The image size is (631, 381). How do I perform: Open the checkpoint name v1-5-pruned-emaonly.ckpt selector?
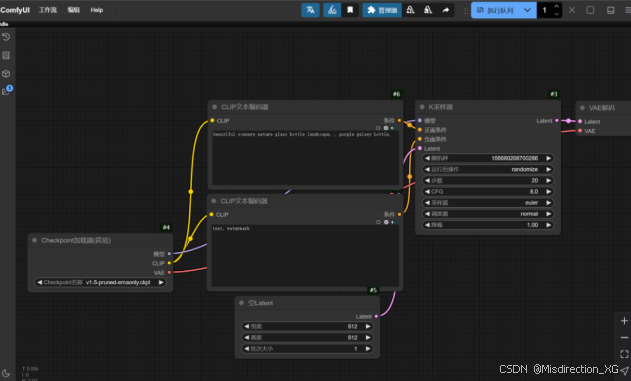(x=100, y=282)
